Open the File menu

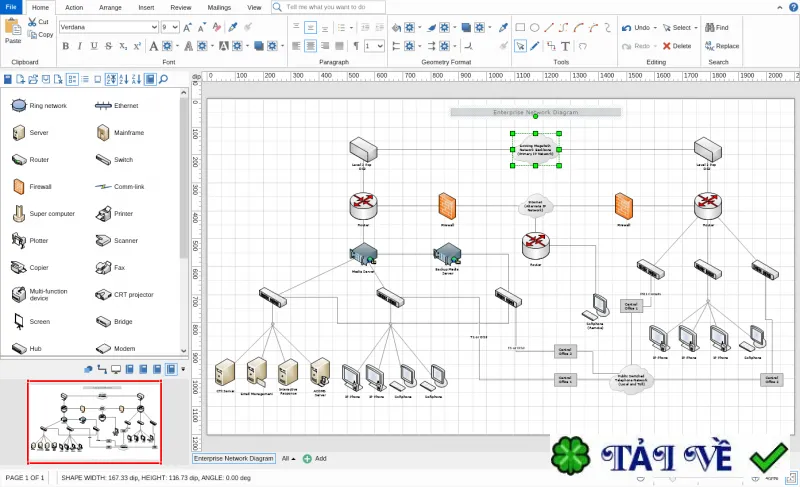tap(11, 7)
